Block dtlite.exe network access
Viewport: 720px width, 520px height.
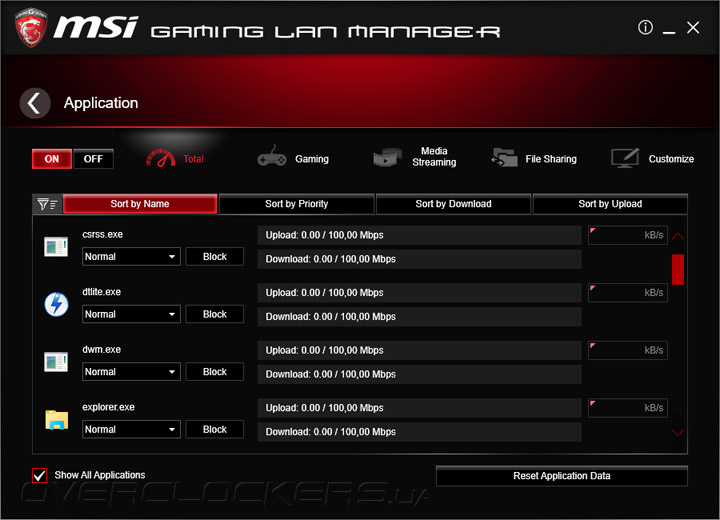(215, 314)
